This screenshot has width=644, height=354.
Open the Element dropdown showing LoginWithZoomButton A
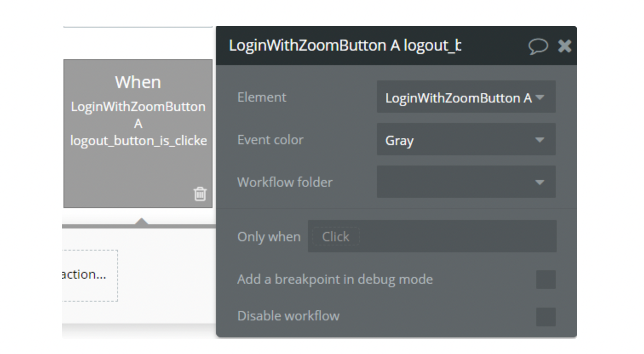point(466,97)
